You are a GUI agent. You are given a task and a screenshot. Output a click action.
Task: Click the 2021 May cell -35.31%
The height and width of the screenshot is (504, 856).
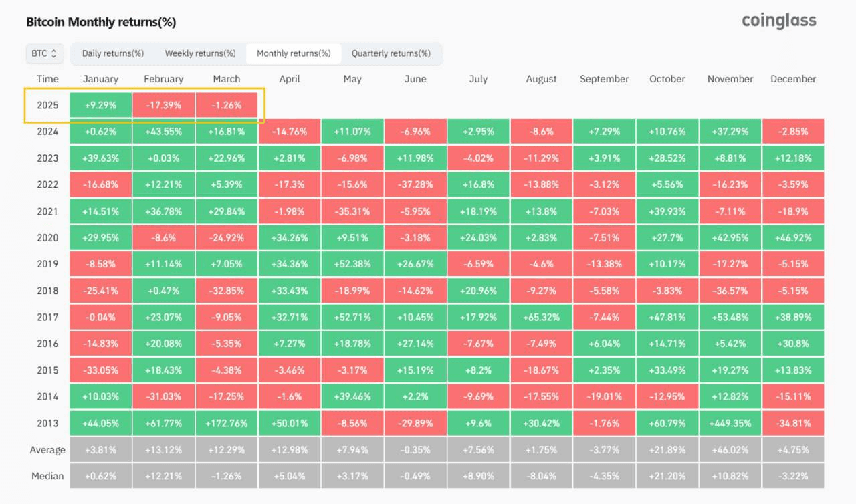352,211
